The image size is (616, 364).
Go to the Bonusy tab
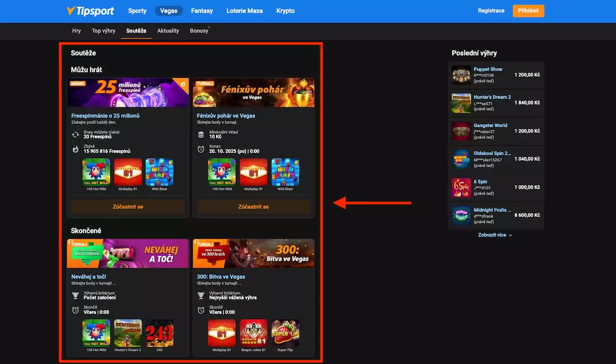click(x=199, y=31)
